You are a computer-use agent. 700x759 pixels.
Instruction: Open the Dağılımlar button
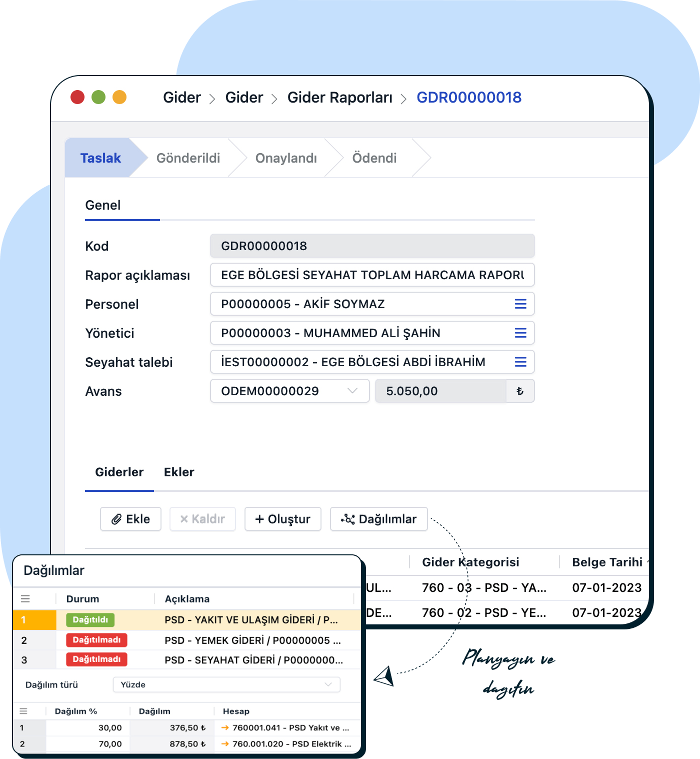click(378, 519)
